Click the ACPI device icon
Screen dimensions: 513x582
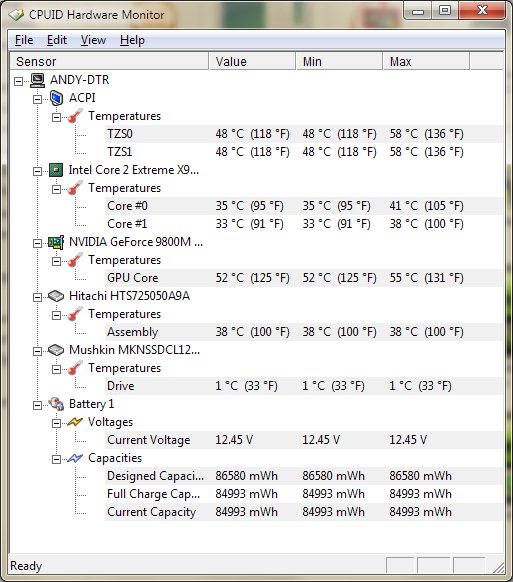pos(56,98)
